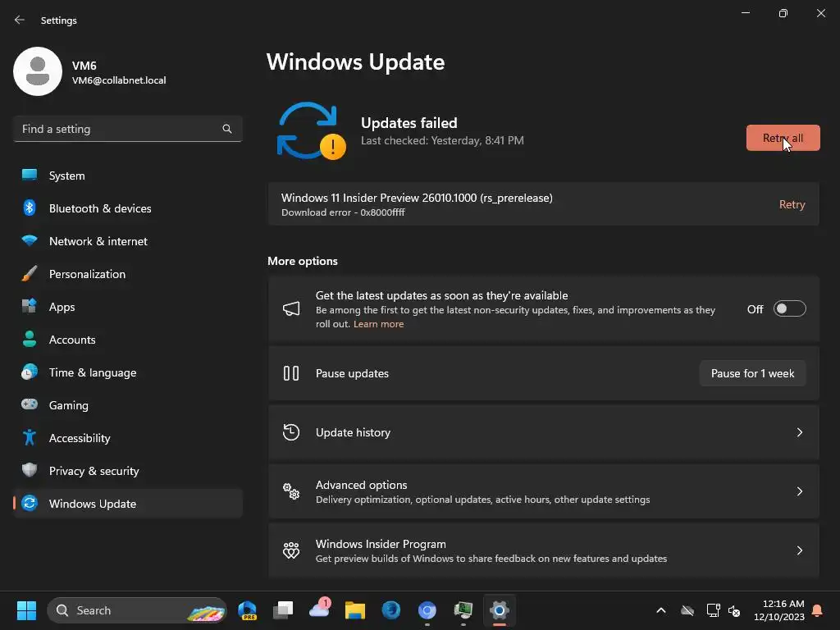This screenshot has width=840, height=630.
Task: Open the Learn more link
Action: 378,324
